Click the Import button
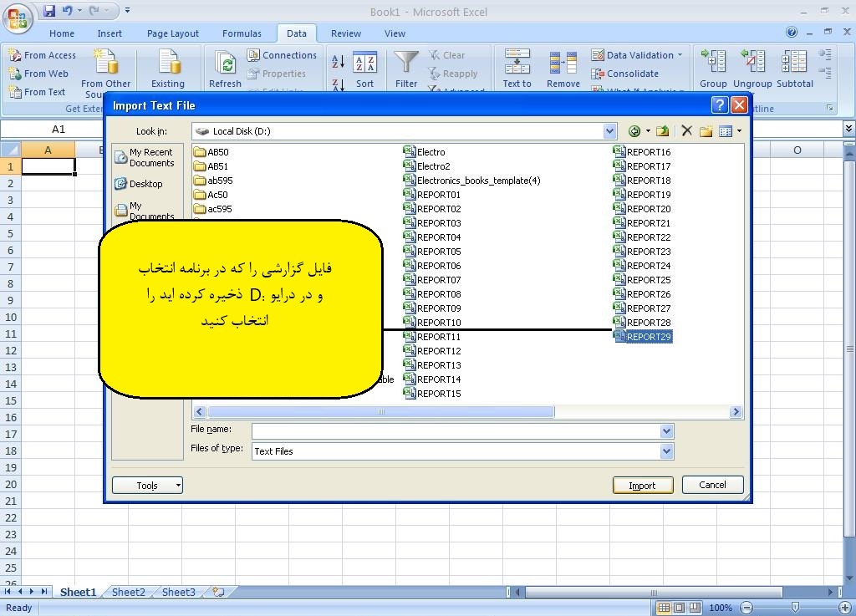 [642, 485]
